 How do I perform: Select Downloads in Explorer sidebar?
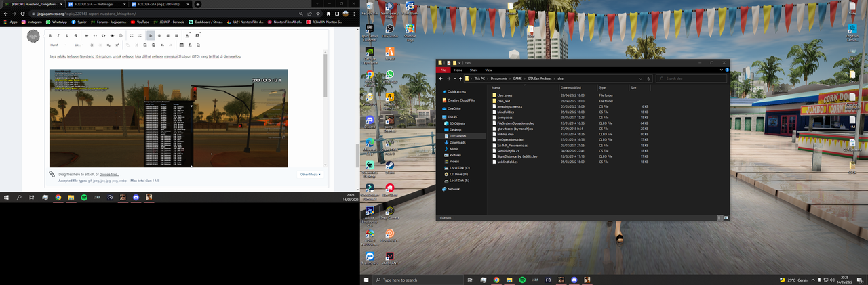457,142
